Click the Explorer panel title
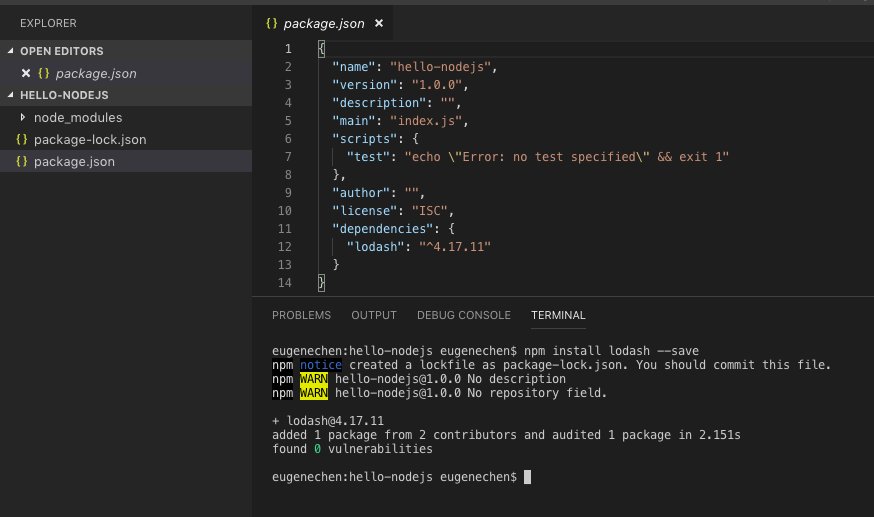 48,23
